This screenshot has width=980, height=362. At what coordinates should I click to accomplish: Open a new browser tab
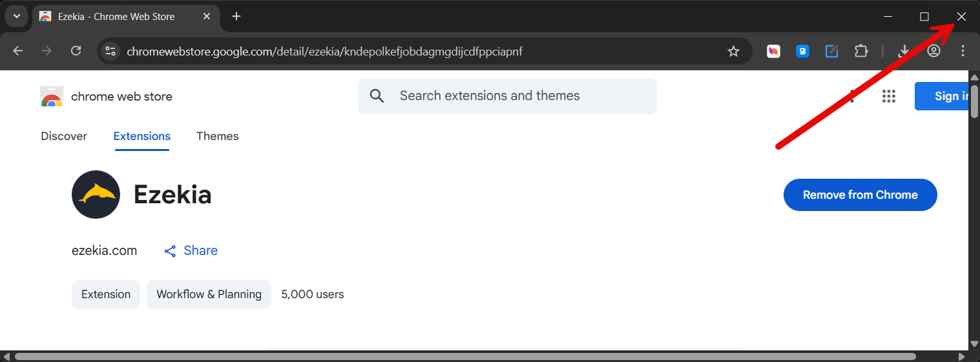(236, 16)
